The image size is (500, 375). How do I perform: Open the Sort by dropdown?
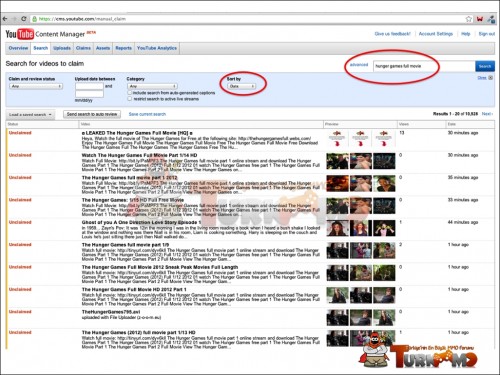tap(241, 86)
